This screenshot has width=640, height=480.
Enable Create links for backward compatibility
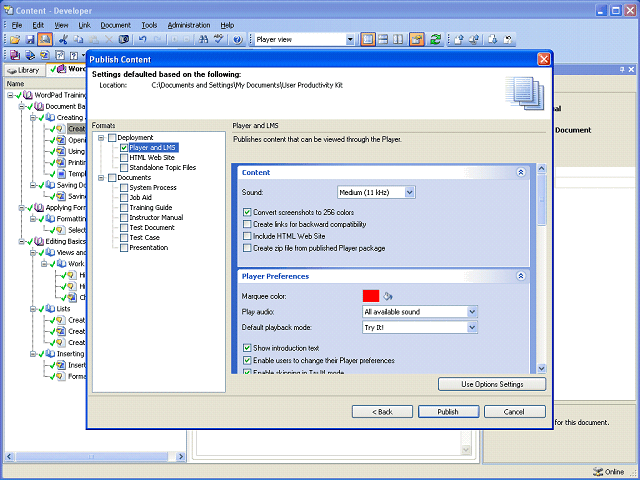coord(247,224)
